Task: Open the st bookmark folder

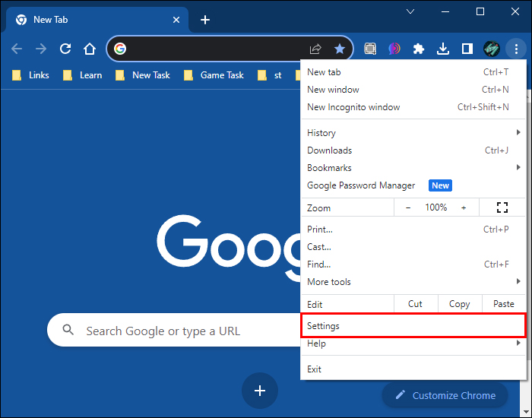Action: point(270,75)
